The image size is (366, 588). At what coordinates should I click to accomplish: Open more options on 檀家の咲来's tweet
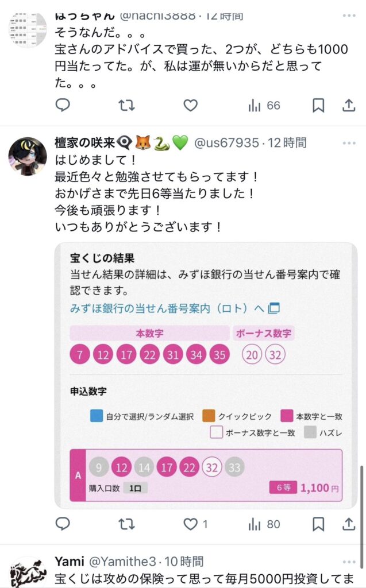pos(349,143)
